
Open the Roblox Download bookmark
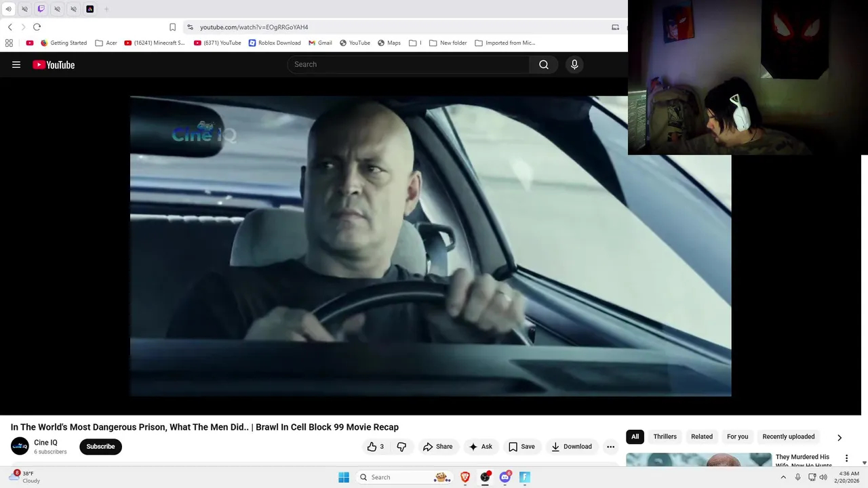point(275,43)
